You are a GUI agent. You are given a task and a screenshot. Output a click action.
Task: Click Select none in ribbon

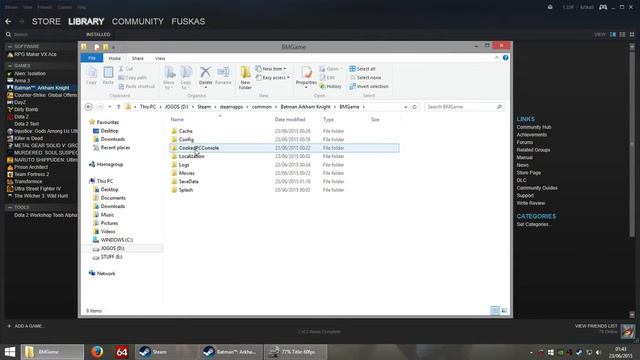pyautogui.click(x=365, y=78)
